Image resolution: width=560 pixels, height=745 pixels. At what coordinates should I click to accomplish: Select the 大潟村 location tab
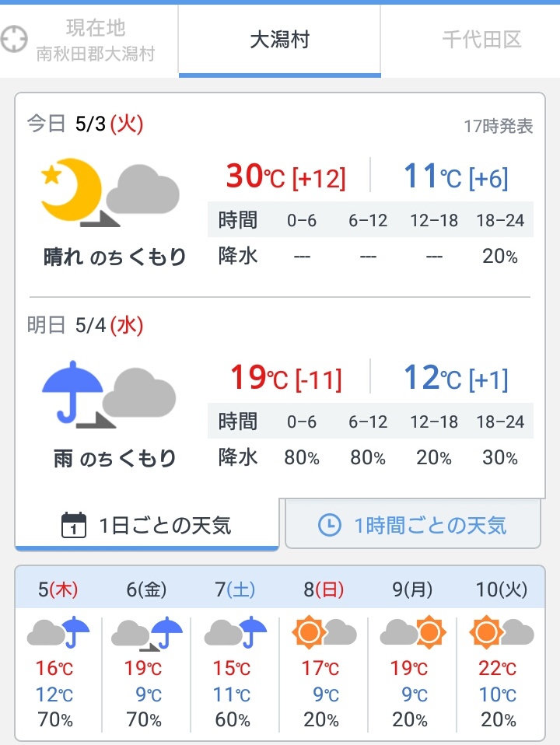(279, 40)
